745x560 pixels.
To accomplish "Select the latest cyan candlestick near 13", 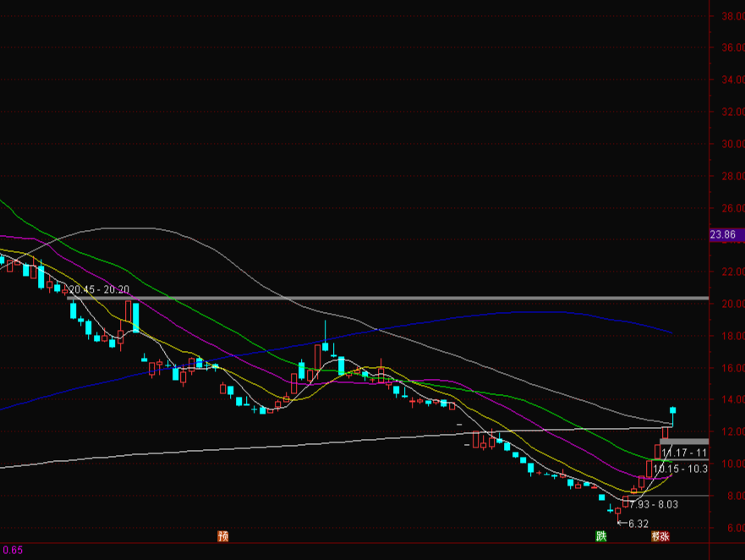I will pyautogui.click(x=673, y=412).
